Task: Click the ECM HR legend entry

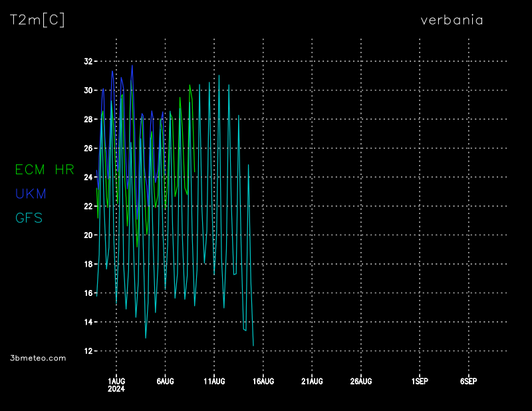Action: (45, 170)
